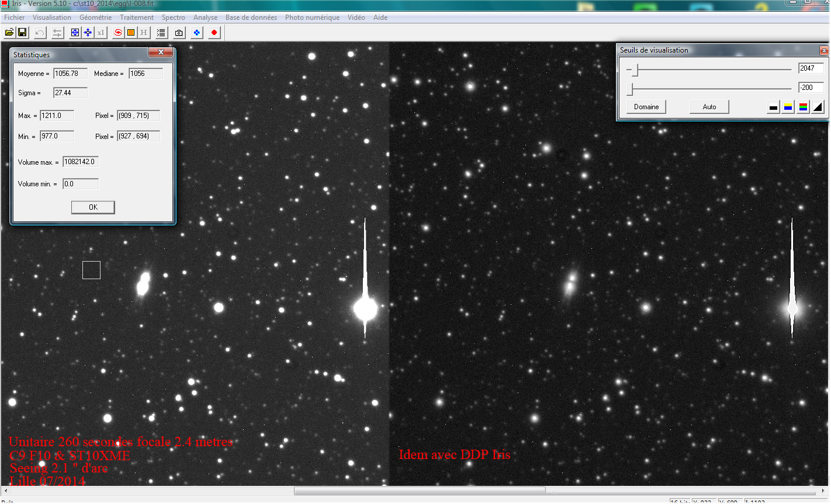Click the 'Idem avec DDP Iris' caption

click(455, 454)
